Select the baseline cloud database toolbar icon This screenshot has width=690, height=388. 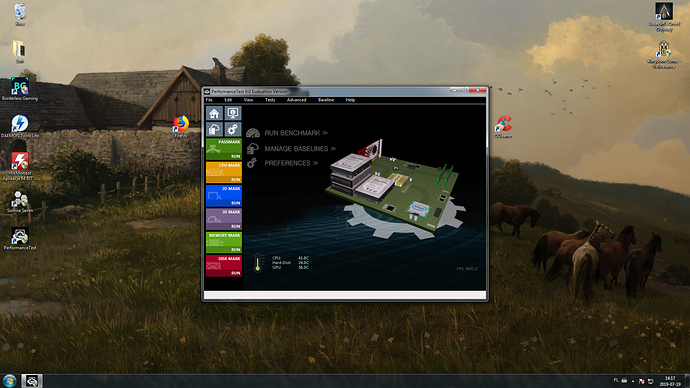click(x=214, y=129)
